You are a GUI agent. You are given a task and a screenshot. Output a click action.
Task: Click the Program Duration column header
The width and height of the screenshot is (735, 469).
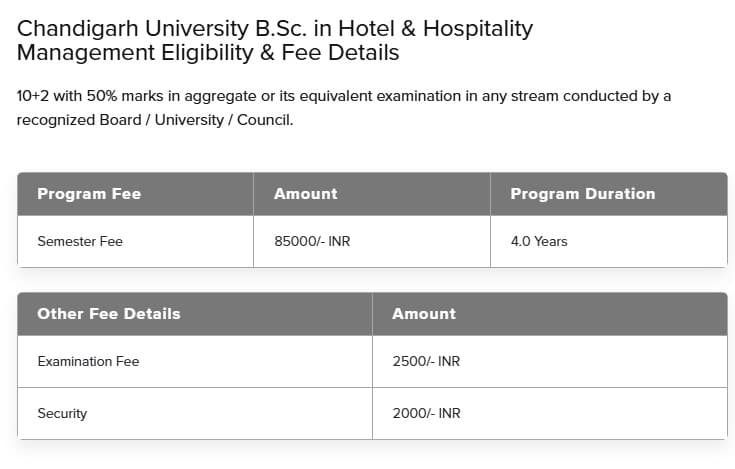pyautogui.click(x=582, y=194)
